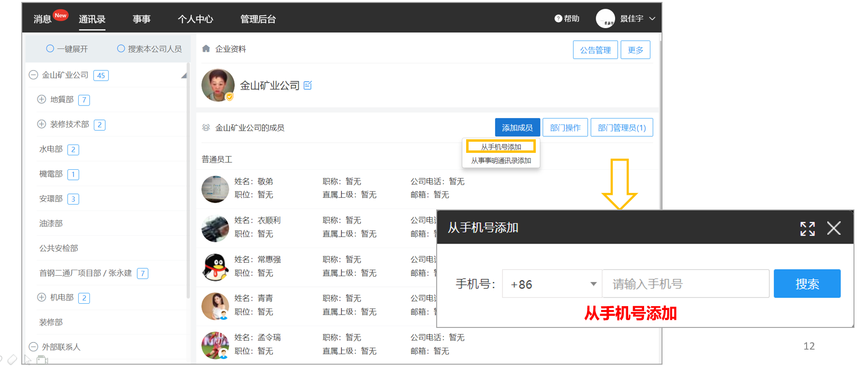Click the 45 count badge
Image resolution: width=868 pixels, height=370 pixels.
click(101, 75)
